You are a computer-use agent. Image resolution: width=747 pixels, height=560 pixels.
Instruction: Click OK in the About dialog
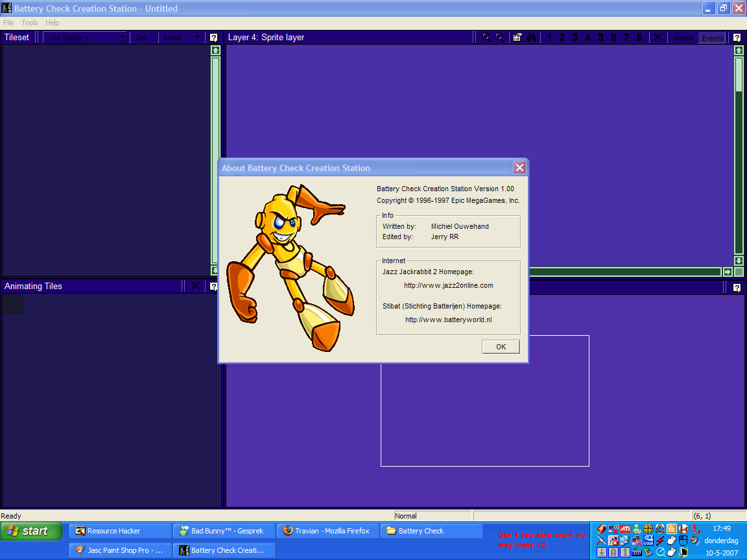pyautogui.click(x=501, y=347)
